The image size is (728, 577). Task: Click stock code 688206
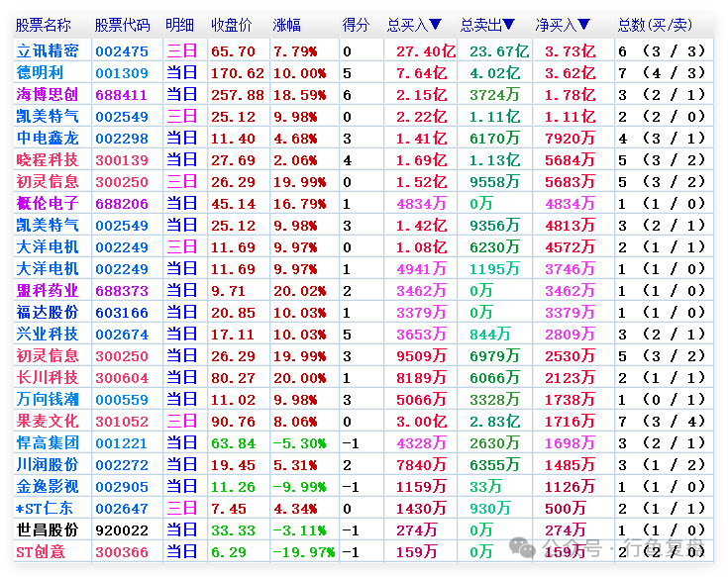[x=122, y=204]
